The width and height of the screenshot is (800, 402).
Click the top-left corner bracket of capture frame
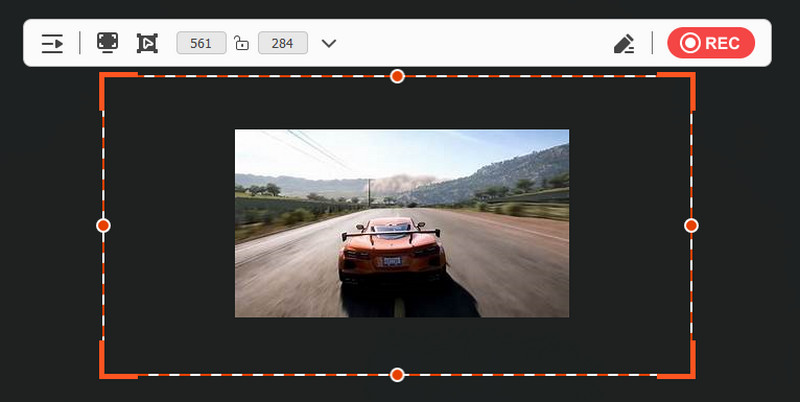118,91
